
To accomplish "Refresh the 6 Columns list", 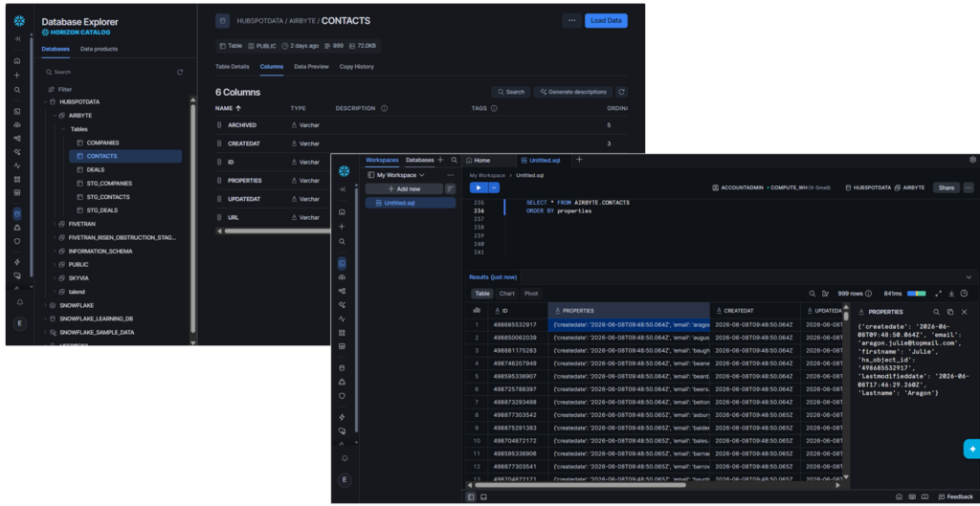I will tap(621, 92).
